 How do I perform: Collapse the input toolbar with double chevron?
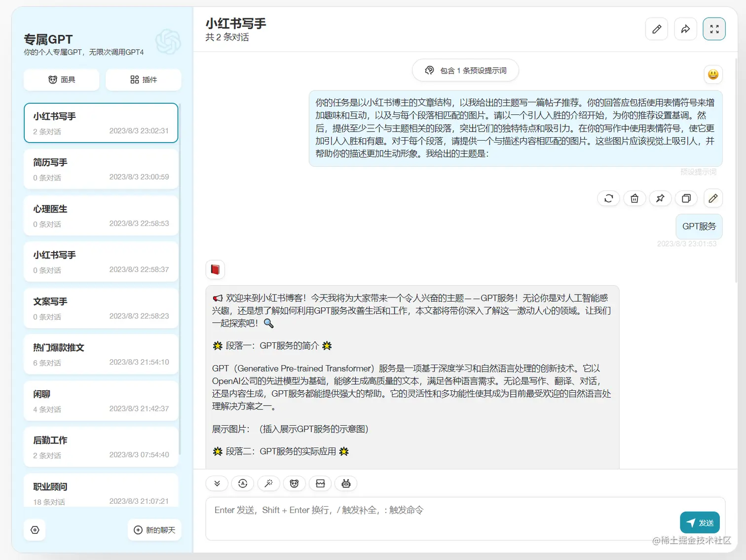[x=217, y=484]
